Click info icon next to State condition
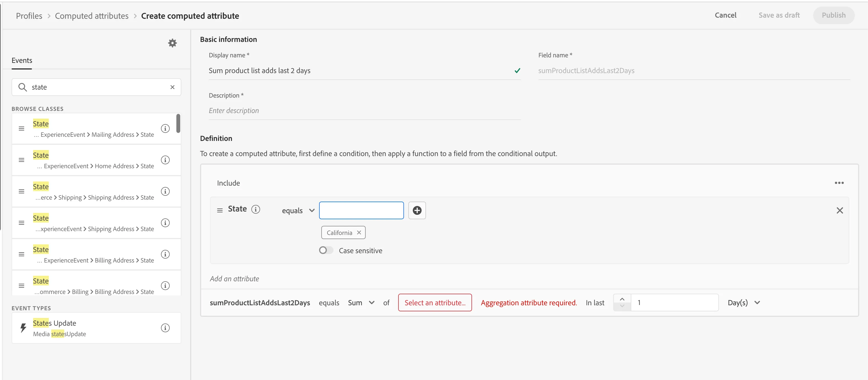 coord(256,209)
